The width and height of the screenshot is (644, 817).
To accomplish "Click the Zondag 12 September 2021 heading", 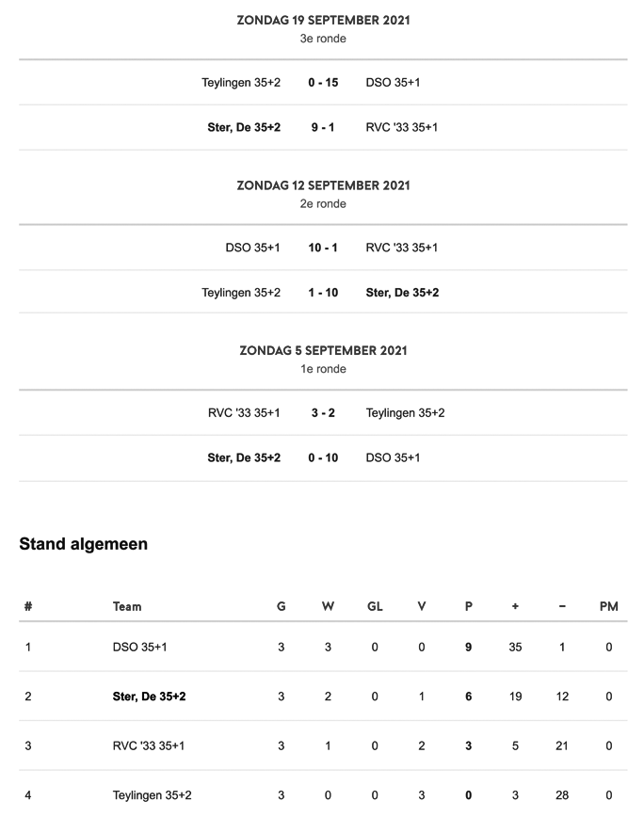I will (323, 185).
